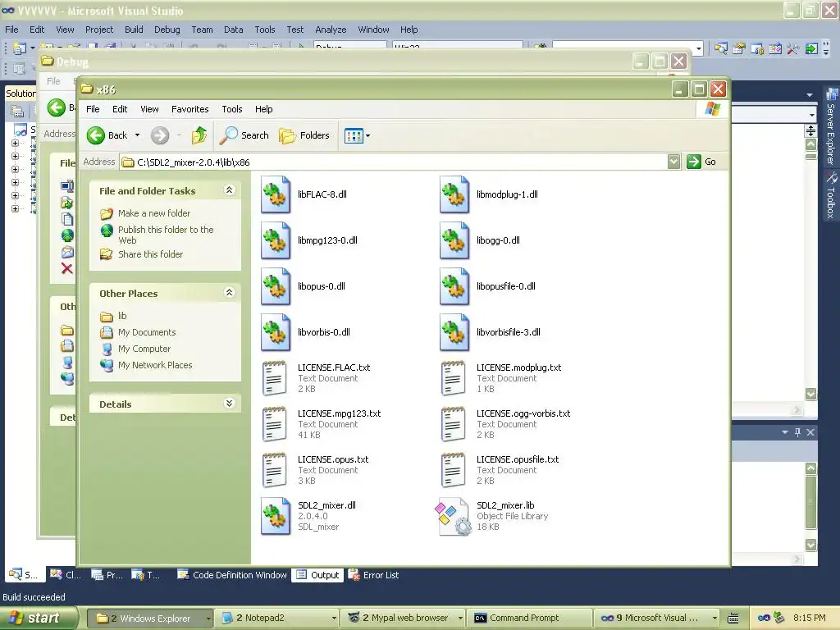The image size is (840, 630).
Task: Open the Server Explorer side tab
Action: click(x=831, y=127)
